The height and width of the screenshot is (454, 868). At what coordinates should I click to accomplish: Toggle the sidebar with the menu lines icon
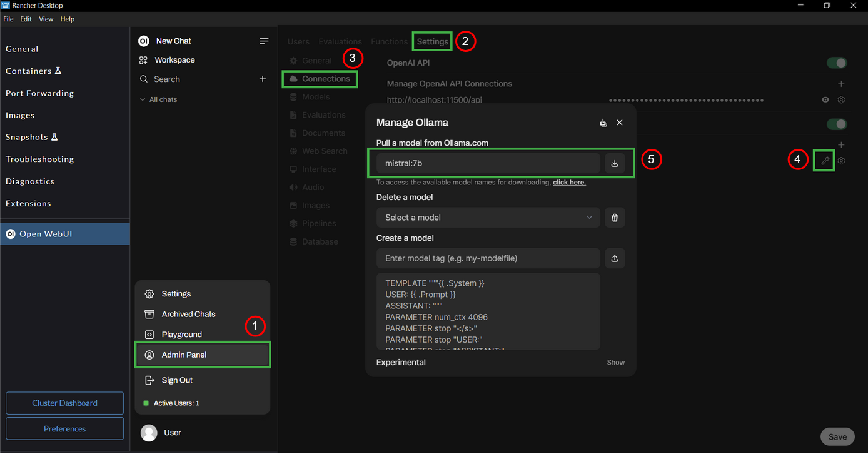coord(264,41)
